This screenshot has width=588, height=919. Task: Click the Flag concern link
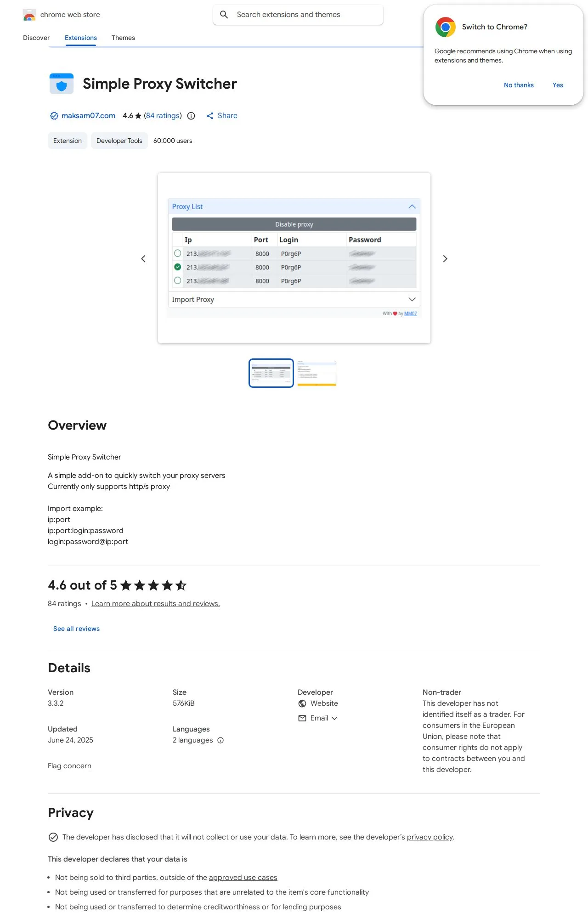[69, 766]
